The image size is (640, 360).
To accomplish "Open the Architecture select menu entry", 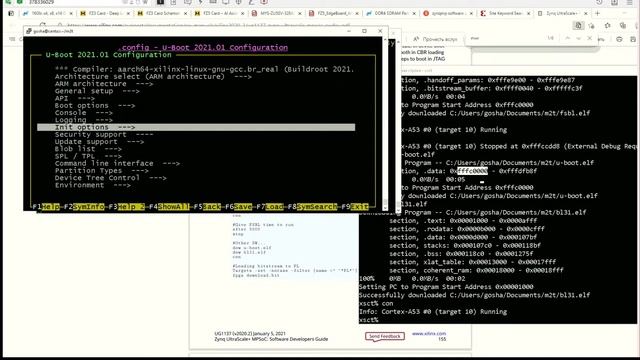I will pos(153,77).
